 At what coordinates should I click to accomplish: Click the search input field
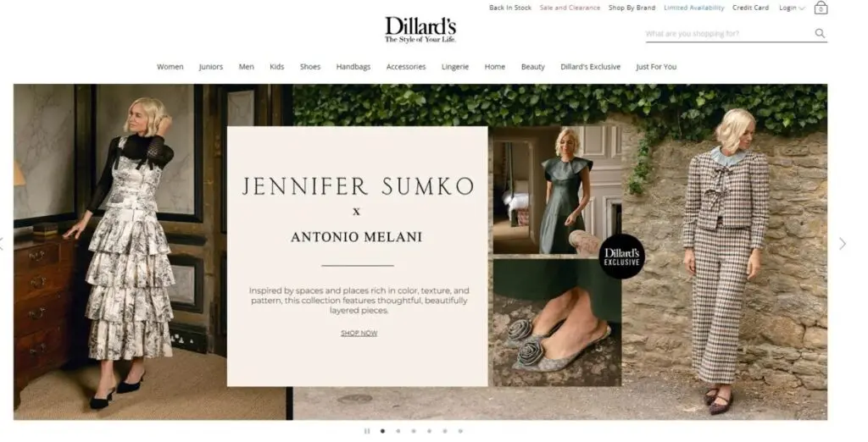click(728, 34)
